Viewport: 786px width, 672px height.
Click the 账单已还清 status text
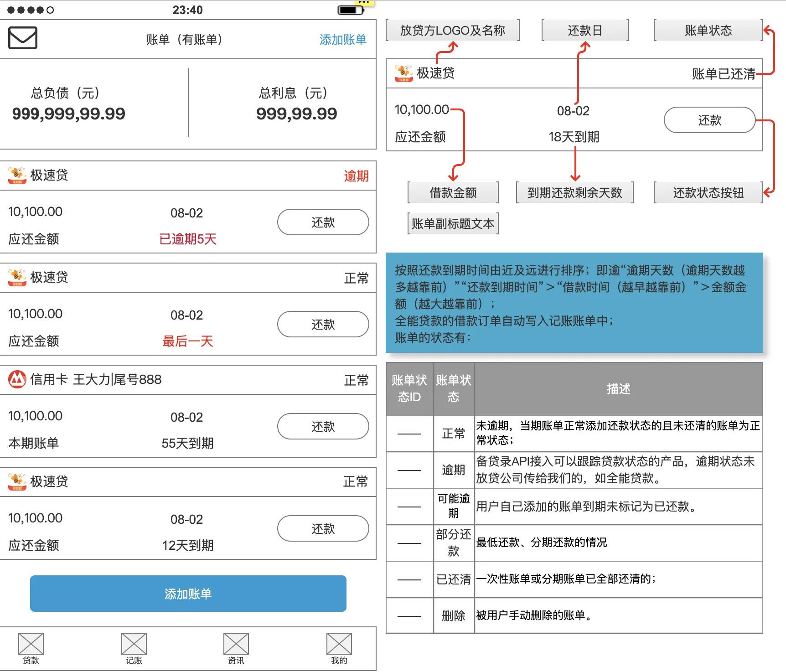(723, 73)
